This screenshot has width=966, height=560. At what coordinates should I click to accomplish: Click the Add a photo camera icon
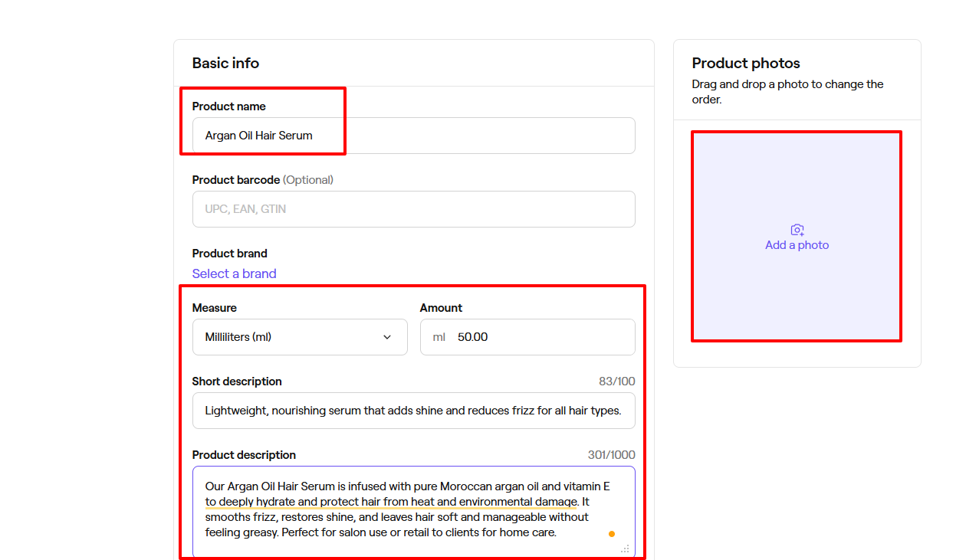[797, 228]
